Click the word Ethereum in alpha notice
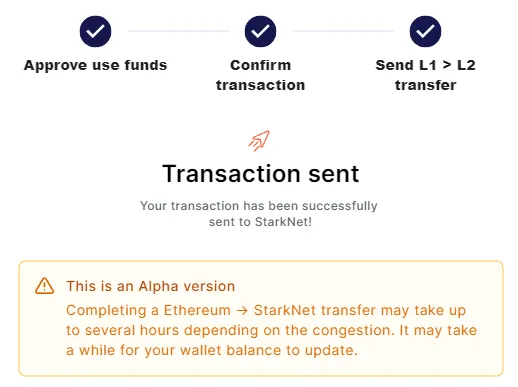The height and width of the screenshot is (387, 518). click(197, 310)
